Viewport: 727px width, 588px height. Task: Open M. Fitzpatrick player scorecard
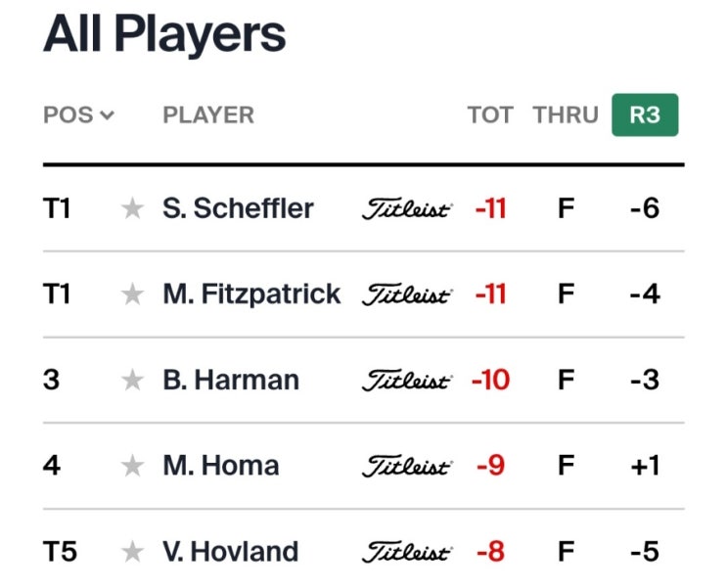[x=251, y=294]
